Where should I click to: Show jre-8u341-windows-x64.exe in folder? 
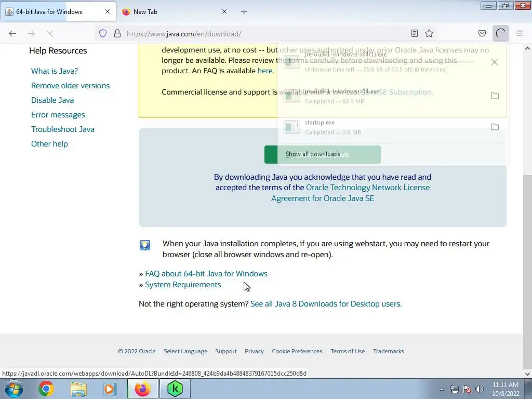[495, 96]
